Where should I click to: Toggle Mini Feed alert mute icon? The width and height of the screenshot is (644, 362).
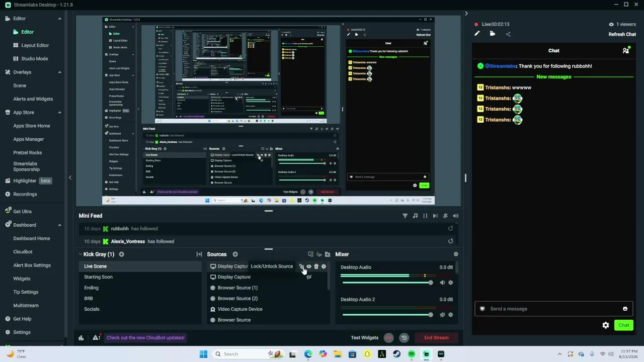(445, 216)
